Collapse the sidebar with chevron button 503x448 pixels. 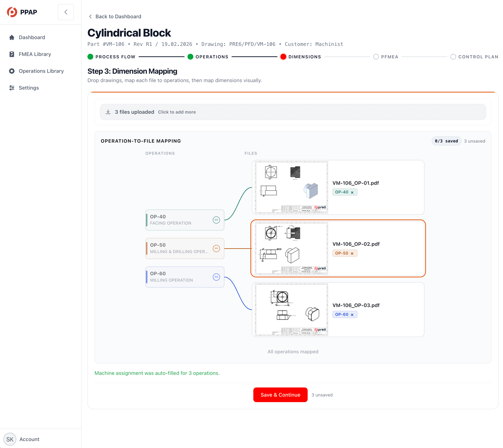pos(66,12)
